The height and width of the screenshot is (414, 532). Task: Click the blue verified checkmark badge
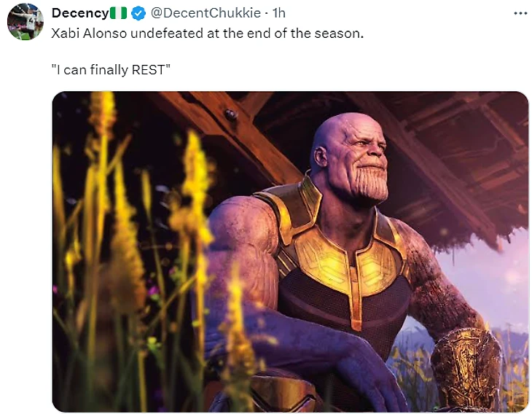click(x=138, y=14)
